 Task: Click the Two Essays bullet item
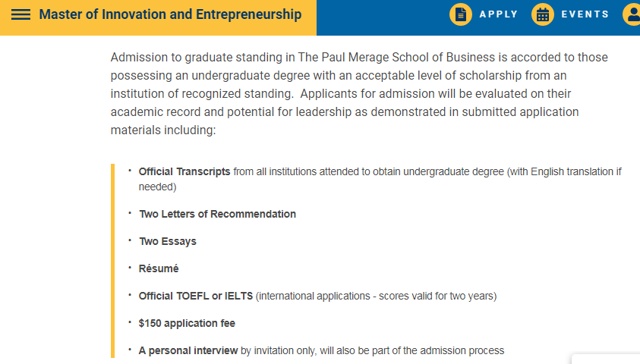click(x=168, y=241)
